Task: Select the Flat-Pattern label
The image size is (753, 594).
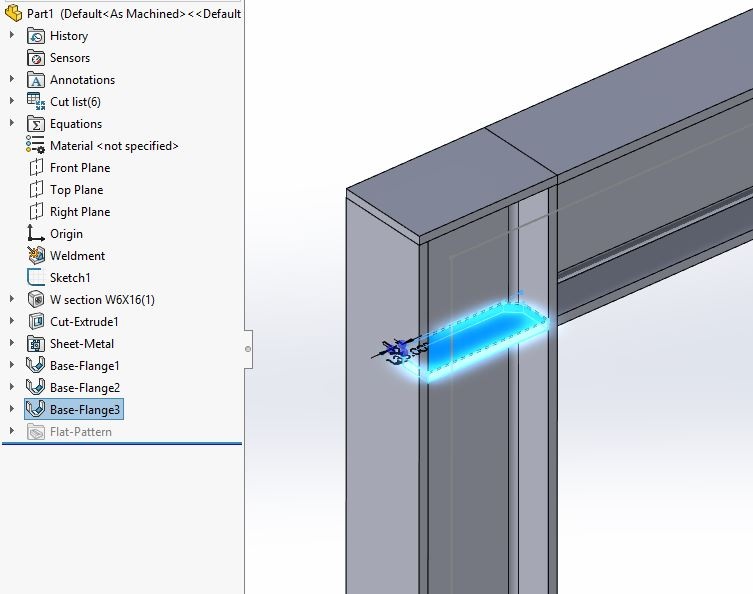Action: point(81,432)
